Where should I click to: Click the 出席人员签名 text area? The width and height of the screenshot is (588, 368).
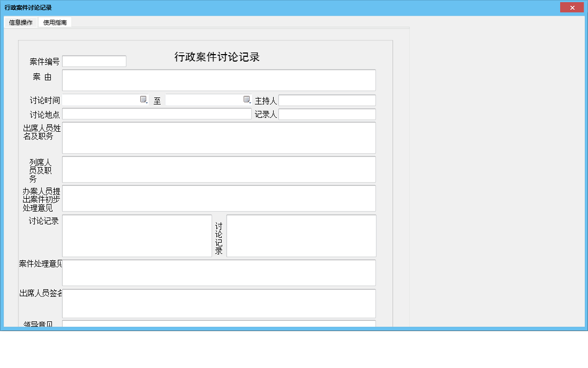(219, 304)
